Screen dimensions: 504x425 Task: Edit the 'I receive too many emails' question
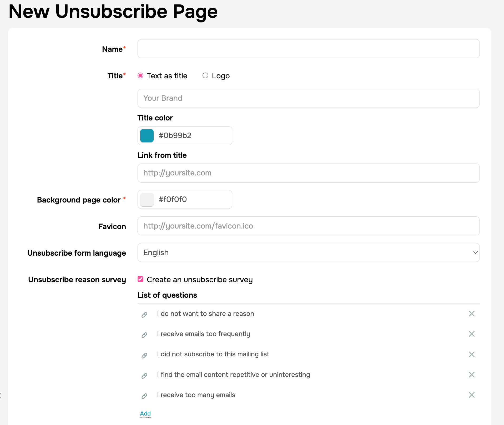pyautogui.click(x=144, y=396)
